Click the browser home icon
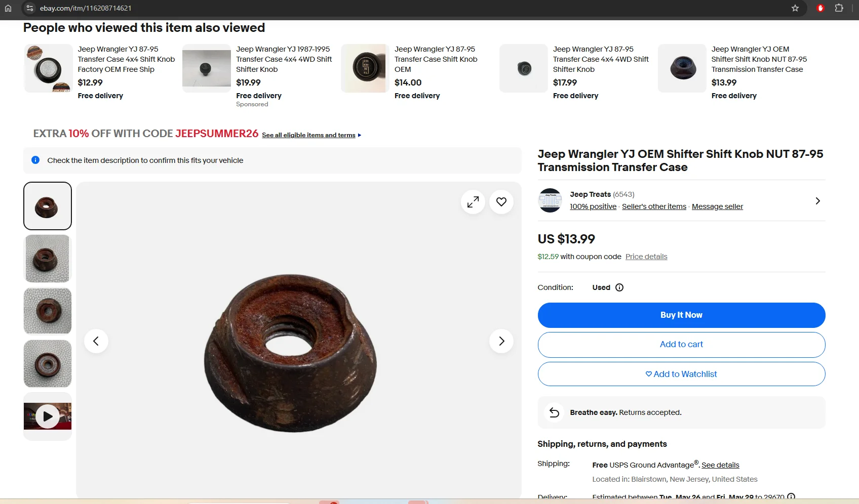 click(x=8, y=8)
